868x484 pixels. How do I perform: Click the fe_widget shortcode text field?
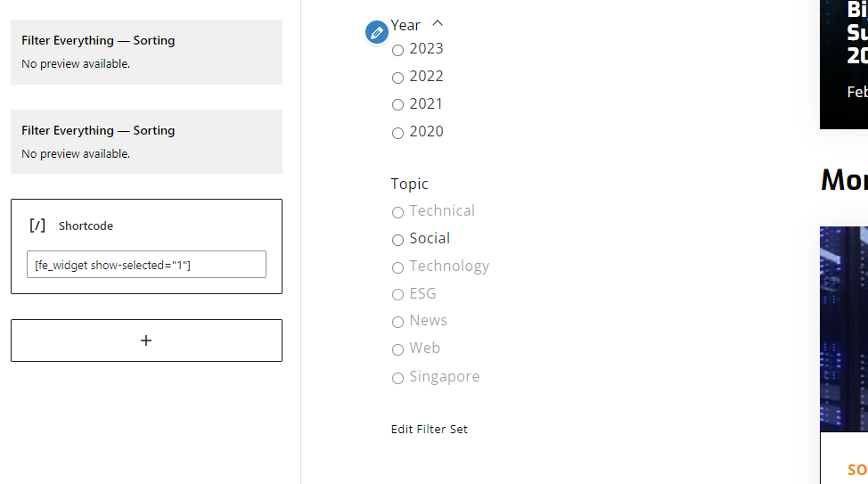[146, 265]
